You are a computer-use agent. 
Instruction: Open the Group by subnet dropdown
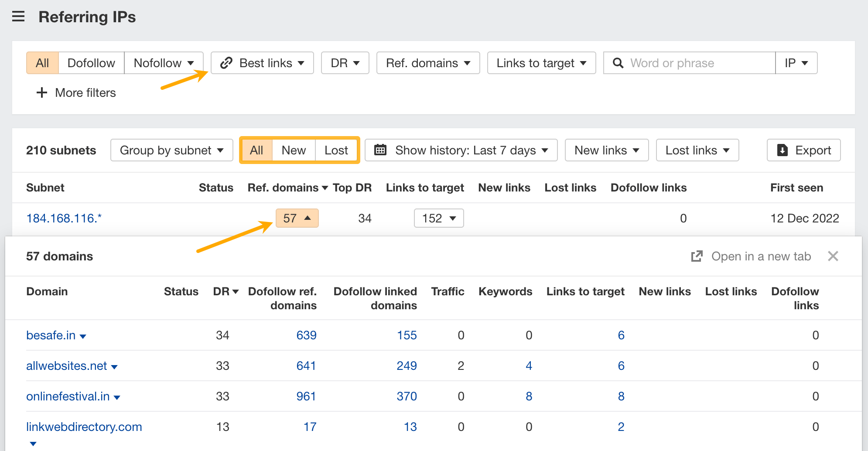(171, 150)
